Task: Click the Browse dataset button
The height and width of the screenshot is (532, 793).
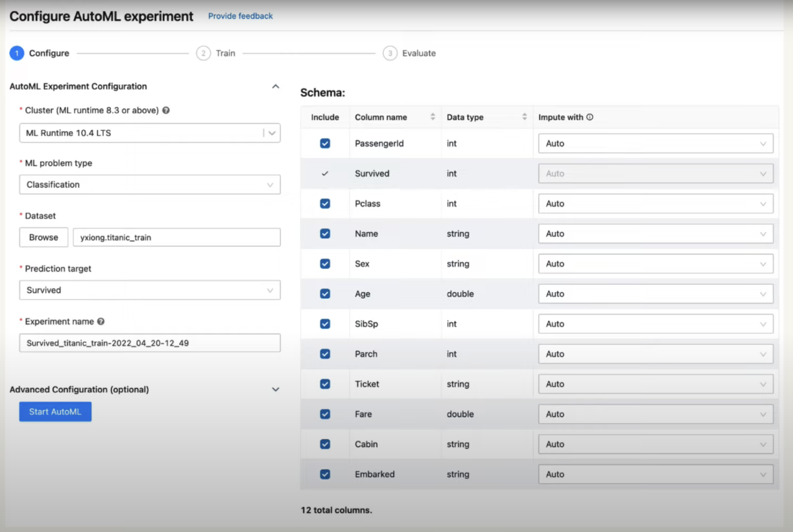Action: point(43,237)
